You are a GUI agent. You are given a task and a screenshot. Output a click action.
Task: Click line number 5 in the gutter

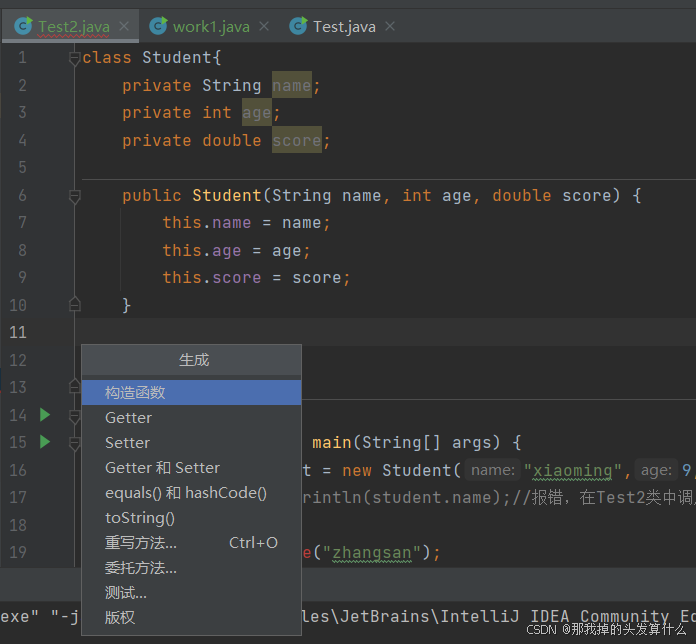[x=22, y=167]
